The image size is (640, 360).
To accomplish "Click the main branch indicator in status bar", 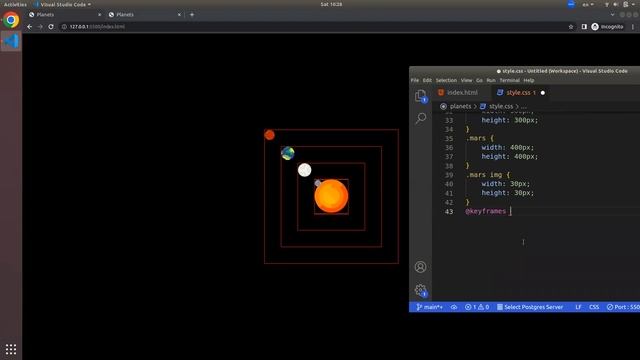I will (429, 307).
